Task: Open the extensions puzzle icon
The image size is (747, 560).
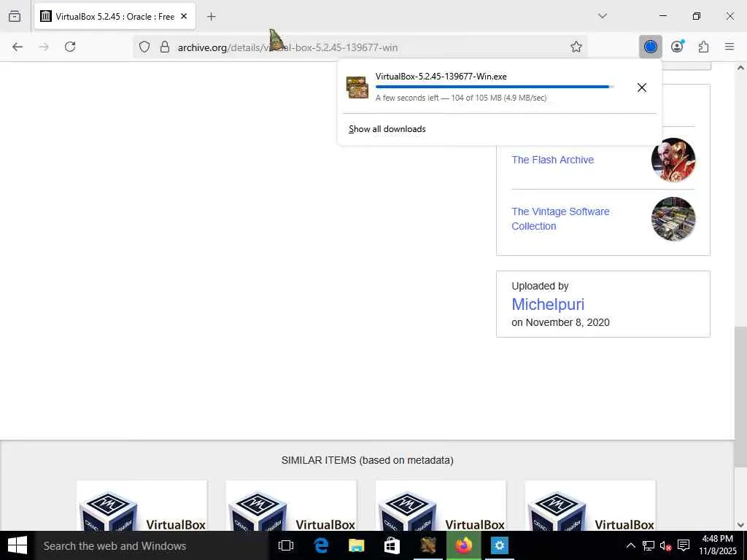Action: tap(704, 47)
